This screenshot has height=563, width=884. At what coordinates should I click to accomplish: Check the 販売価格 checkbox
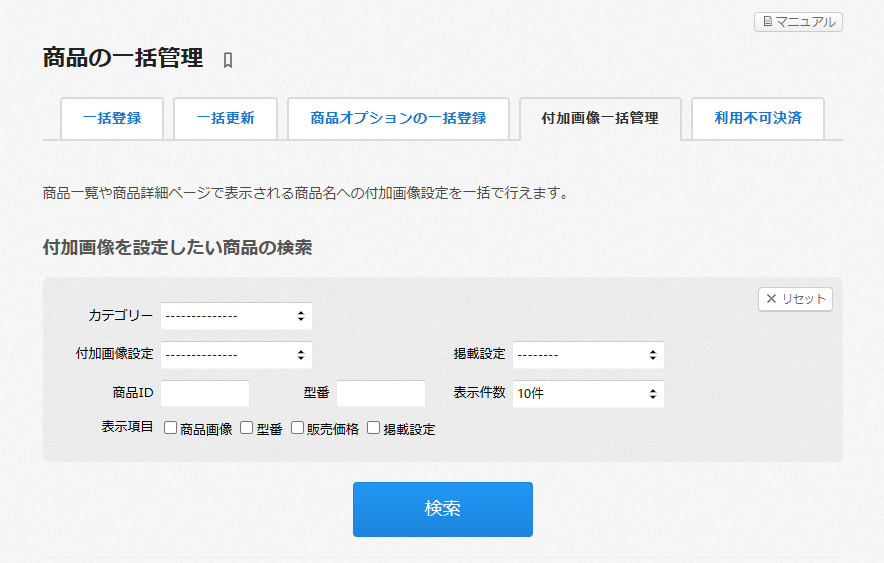pyautogui.click(x=297, y=428)
